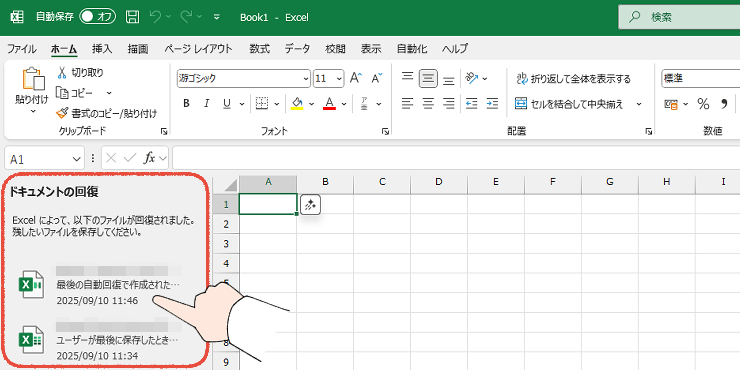
Task: Expand the underline style dropdown
Action: coord(242,103)
